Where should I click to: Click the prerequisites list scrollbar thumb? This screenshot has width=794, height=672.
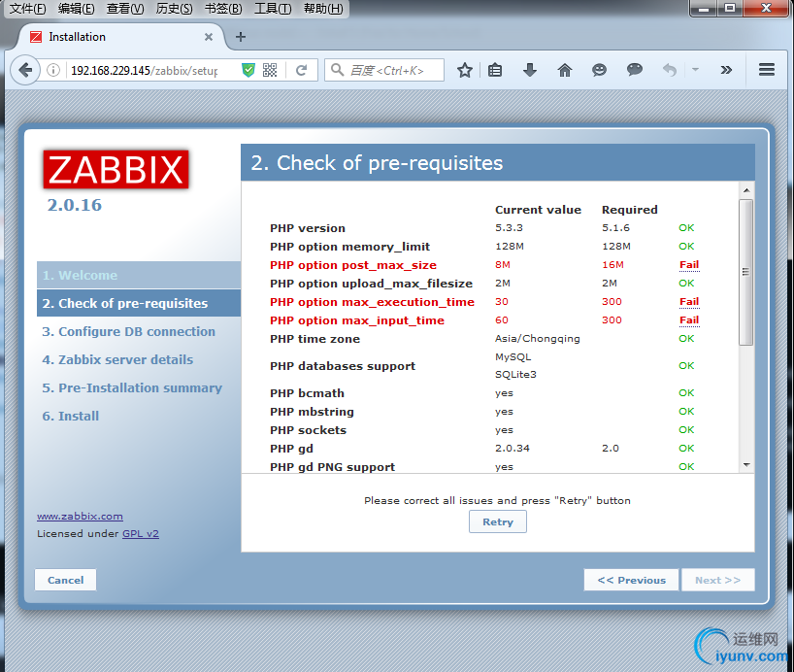pyautogui.click(x=745, y=272)
